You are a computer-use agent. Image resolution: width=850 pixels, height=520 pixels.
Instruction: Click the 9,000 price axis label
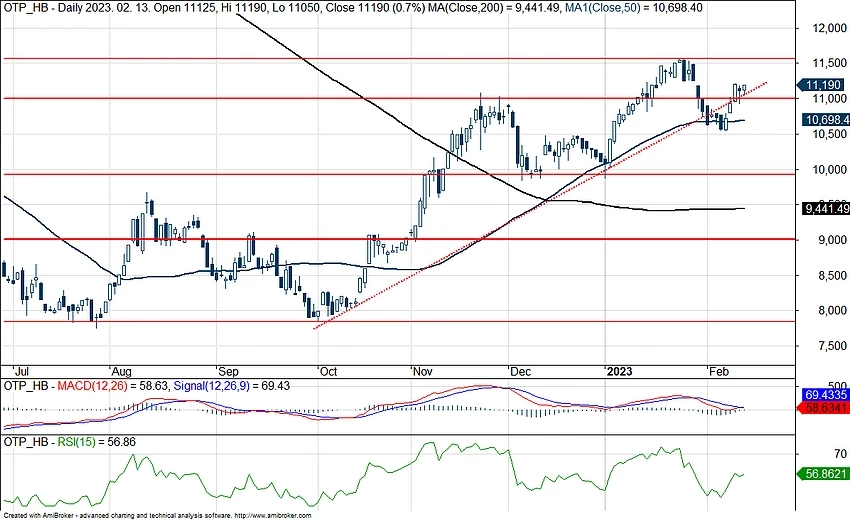[x=832, y=240]
